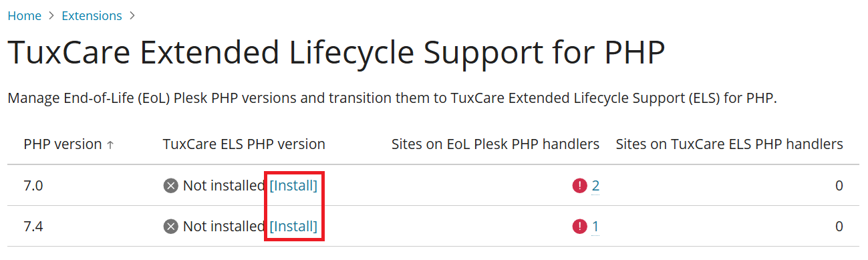This screenshot has width=868, height=260.
Task: Click the gray not-installed icon for PHP 7.4
Action: click(170, 227)
